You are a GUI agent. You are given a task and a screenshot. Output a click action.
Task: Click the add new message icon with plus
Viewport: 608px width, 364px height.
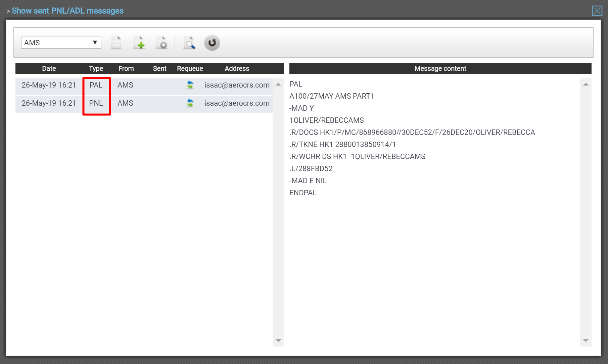(x=139, y=43)
